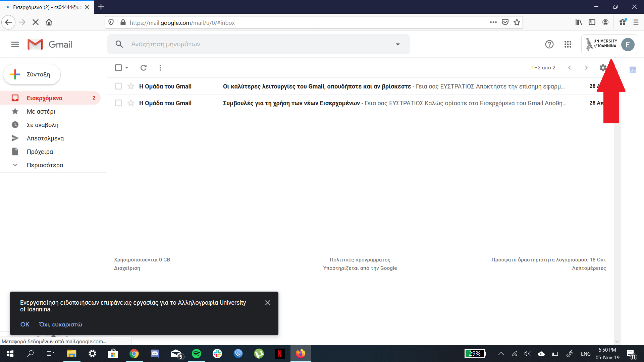The width and height of the screenshot is (644, 362).
Task: Open the Απεσταλμένα folder
Action: [45, 138]
